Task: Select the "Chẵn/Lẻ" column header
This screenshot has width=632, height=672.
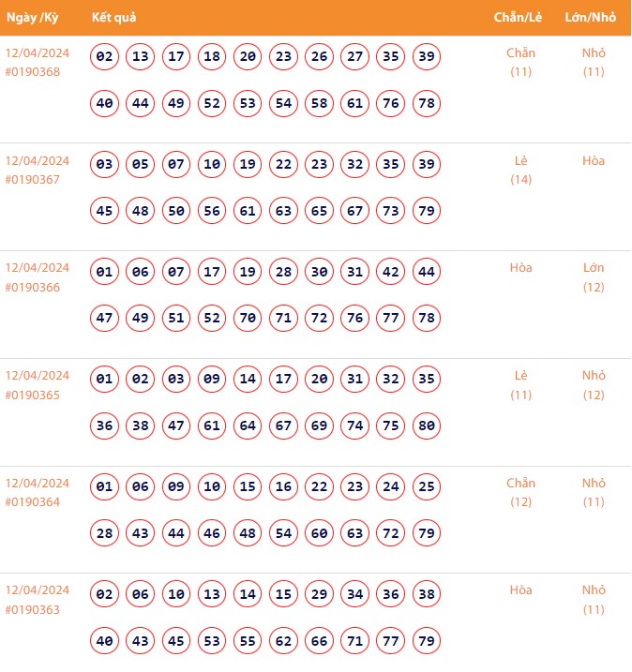Action: click(x=519, y=18)
